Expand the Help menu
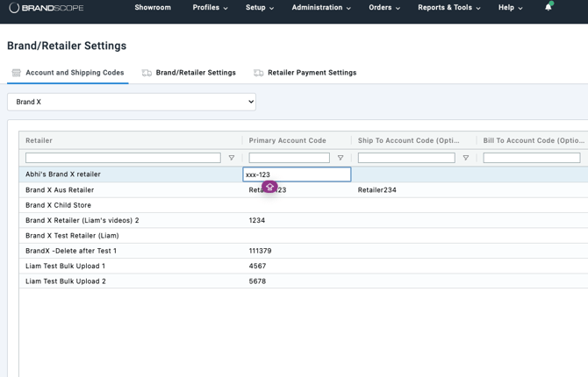This screenshot has height=377, width=588. tap(511, 8)
